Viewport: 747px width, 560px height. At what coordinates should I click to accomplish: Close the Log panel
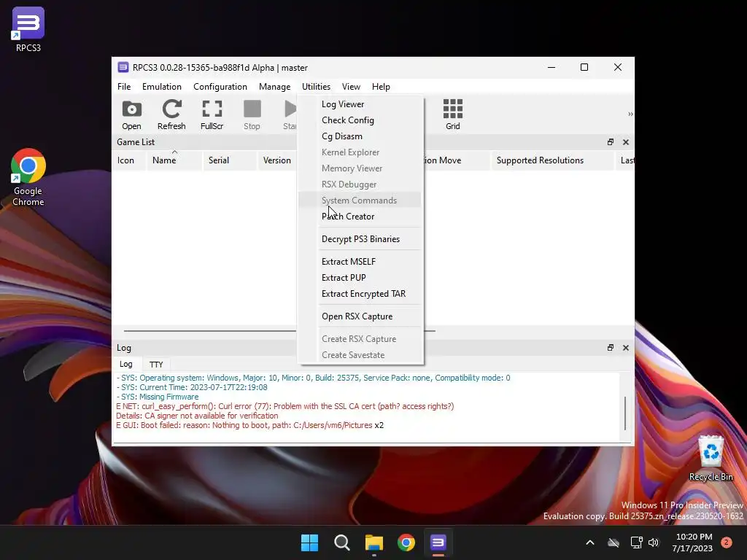pos(626,348)
